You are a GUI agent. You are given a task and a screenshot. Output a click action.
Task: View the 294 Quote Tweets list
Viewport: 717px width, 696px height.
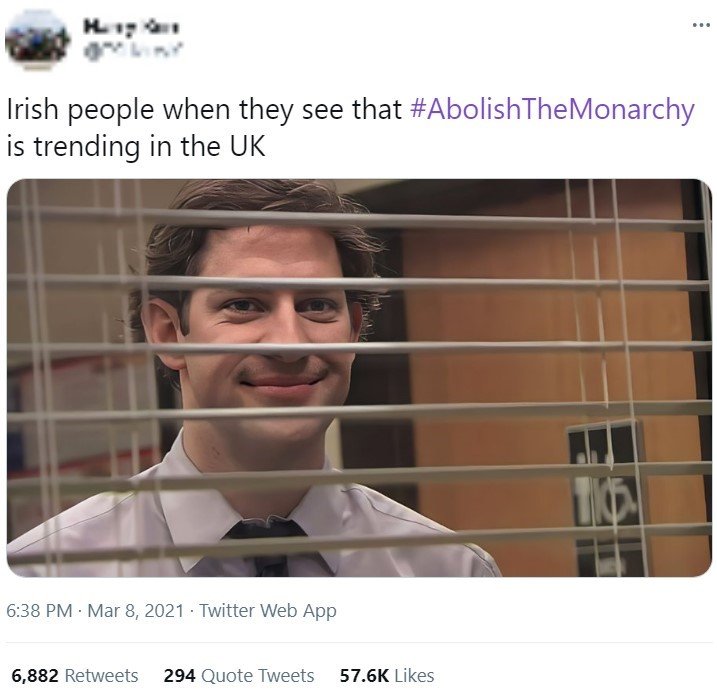tap(239, 675)
